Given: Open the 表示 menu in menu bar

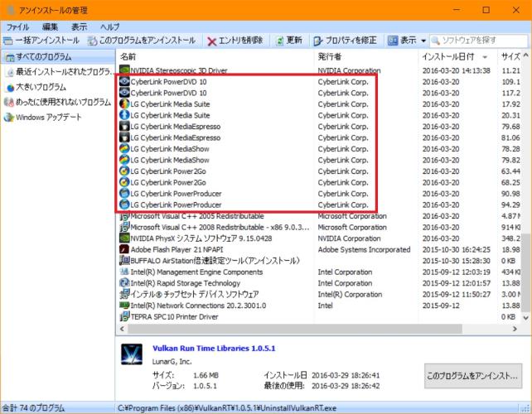Looking at the screenshot, I should (80, 26).
